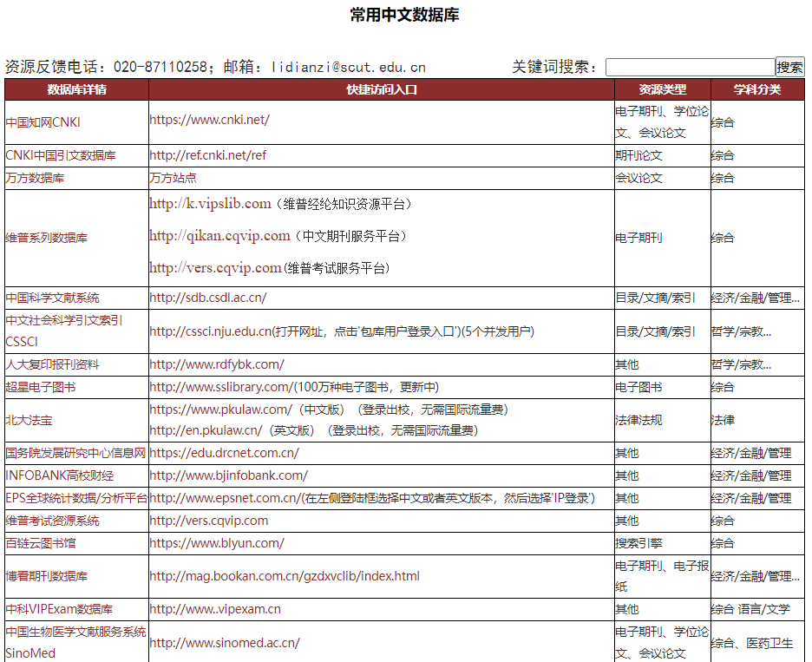This screenshot has height=662, width=812.
Task: Click the 关键词搜索 input field
Action: tap(691, 68)
